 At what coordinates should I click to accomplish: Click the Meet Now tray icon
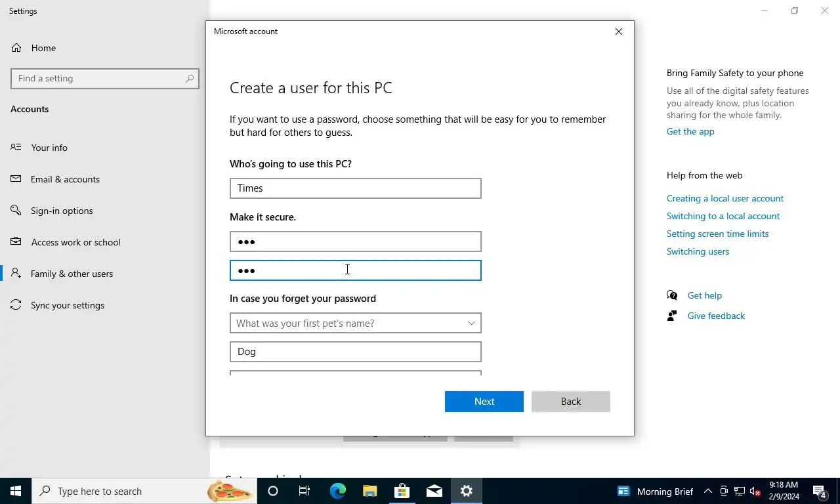724,491
